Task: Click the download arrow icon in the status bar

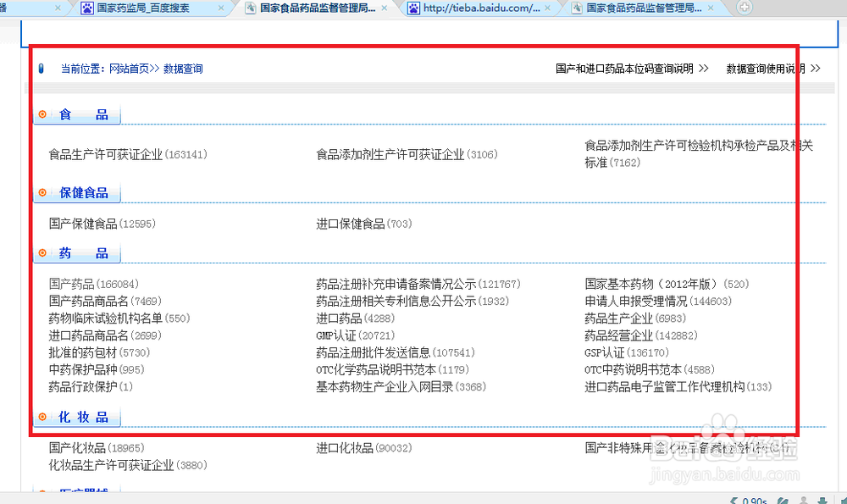Action: 822,500
